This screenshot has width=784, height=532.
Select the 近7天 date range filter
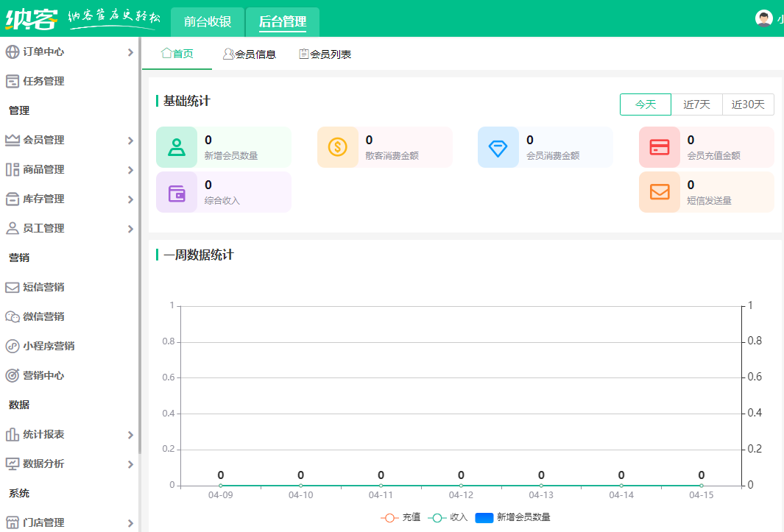click(696, 104)
